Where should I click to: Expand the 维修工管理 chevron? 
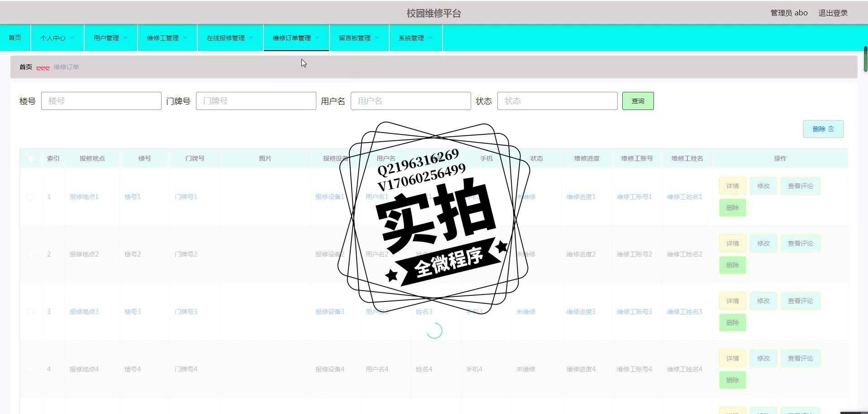point(185,38)
